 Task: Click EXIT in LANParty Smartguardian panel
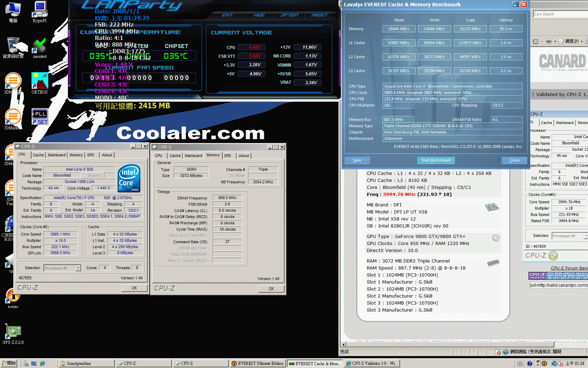tap(227, 15)
